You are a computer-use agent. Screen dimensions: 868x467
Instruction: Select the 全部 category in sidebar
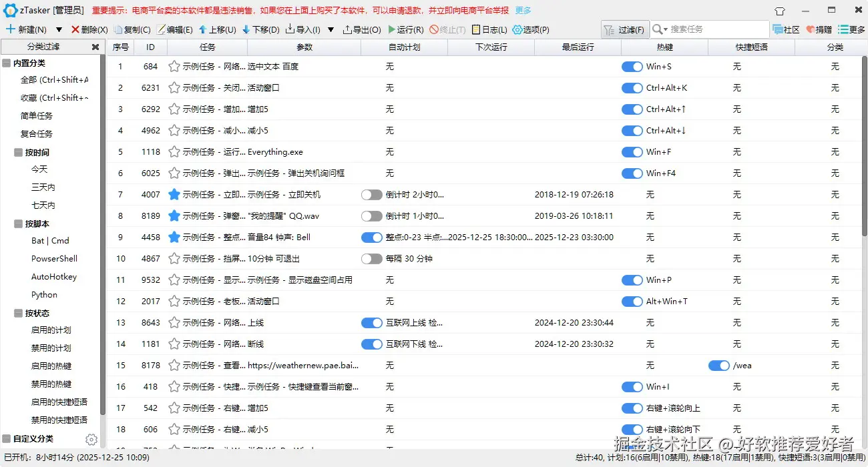[54, 80]
